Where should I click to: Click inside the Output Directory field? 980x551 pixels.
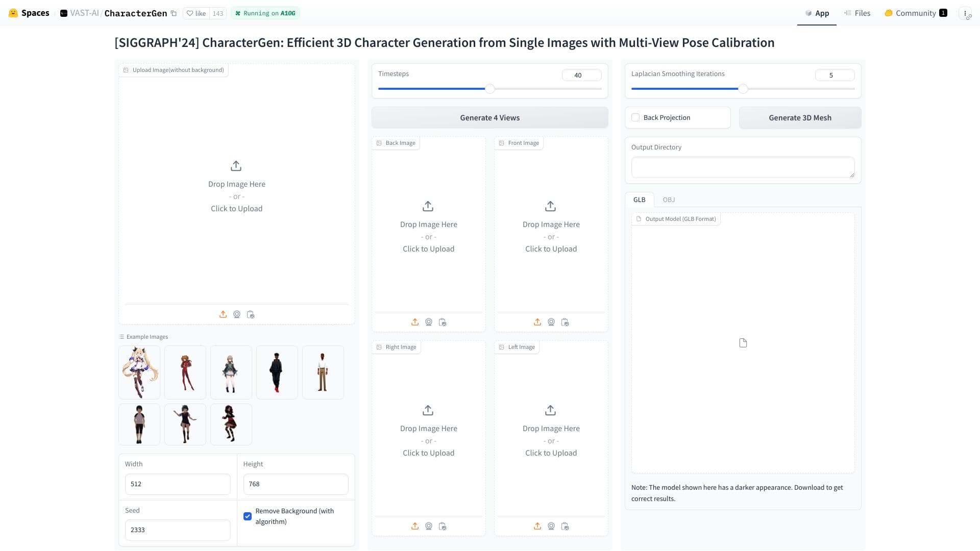pos(742,167)
